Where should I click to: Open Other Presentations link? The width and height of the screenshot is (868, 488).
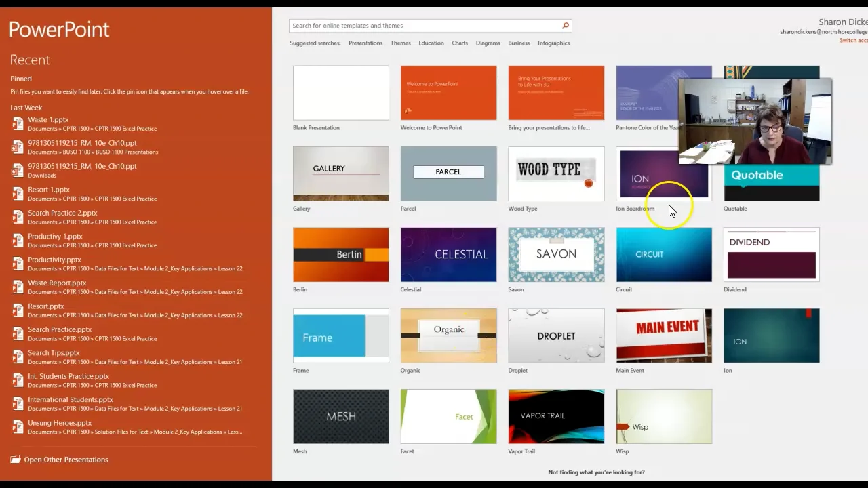66,460
